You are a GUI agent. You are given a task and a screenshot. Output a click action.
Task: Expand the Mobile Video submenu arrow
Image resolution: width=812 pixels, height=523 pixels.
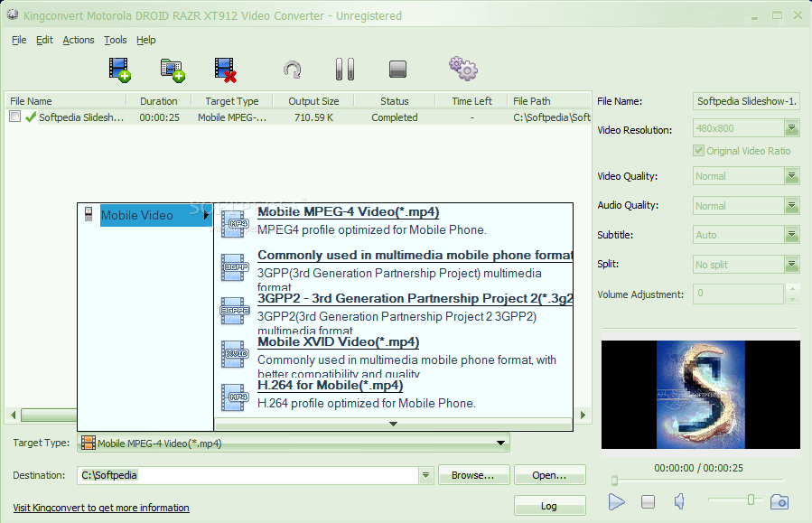pos(207,215)
